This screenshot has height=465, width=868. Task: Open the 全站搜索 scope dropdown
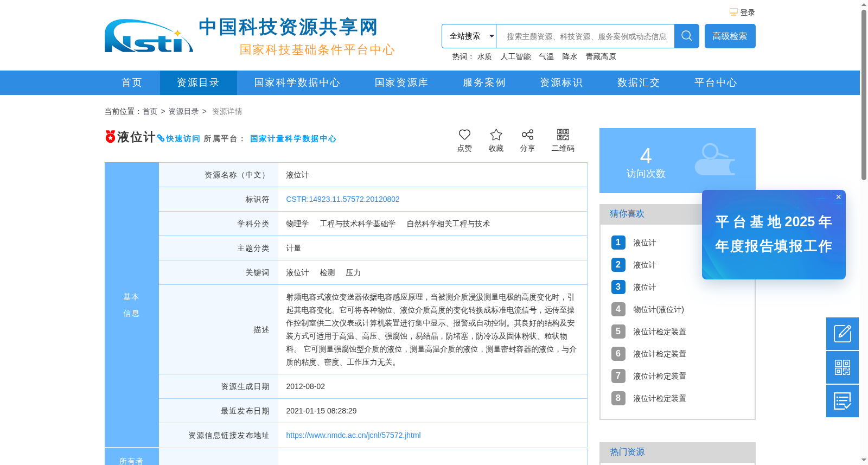click(x=469, y=36)
